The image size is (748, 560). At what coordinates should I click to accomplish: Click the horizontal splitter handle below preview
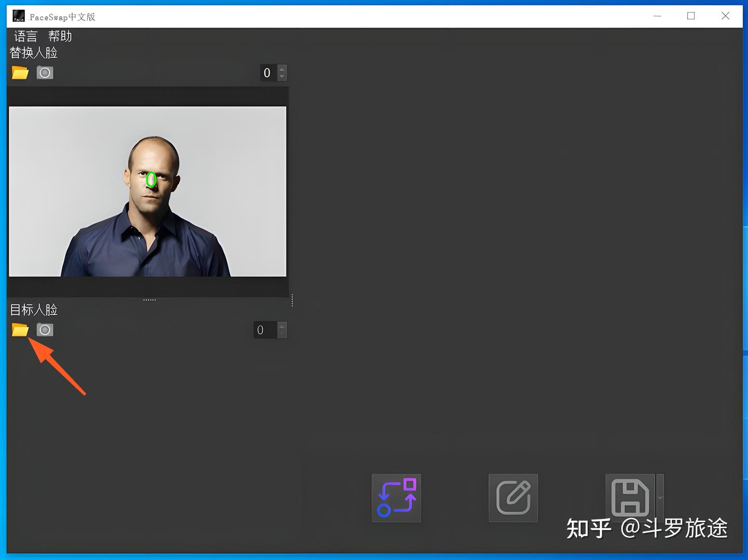point(150,300)
